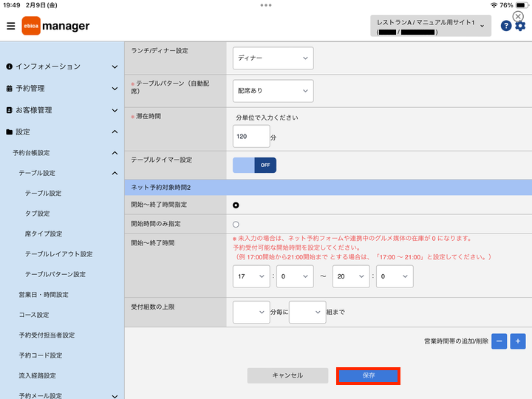Click the information circle icon in sidebar
Image resolution: width=532 pixels, height=399 pixels.
9,66
